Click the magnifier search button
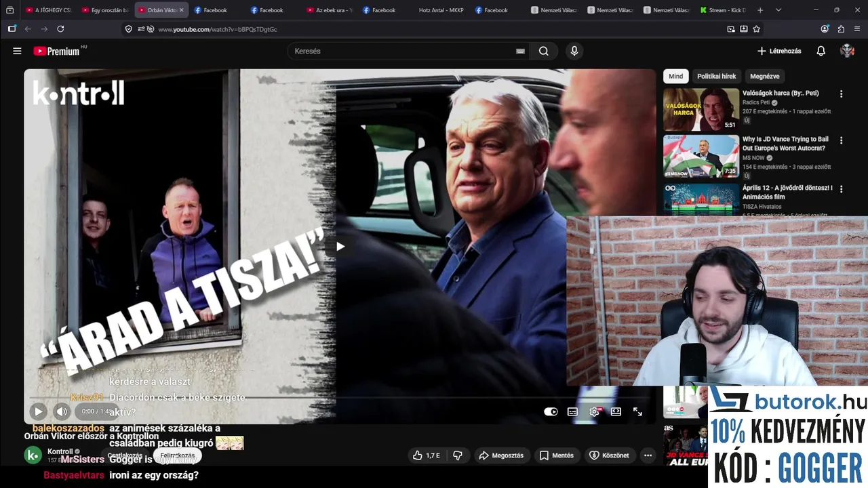The width and height of the screenshot is (868, 488). 543,51
